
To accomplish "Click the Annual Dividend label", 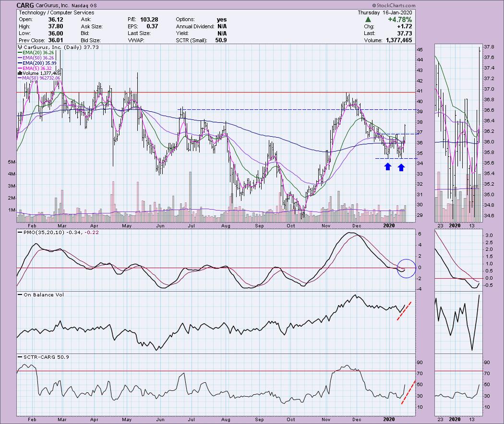I will coord(195,26).
